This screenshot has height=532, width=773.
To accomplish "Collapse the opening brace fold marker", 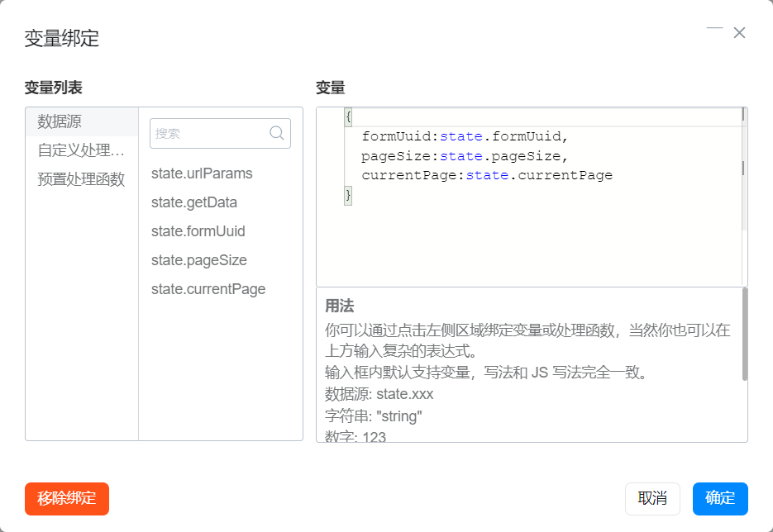I will click(349, 117).
